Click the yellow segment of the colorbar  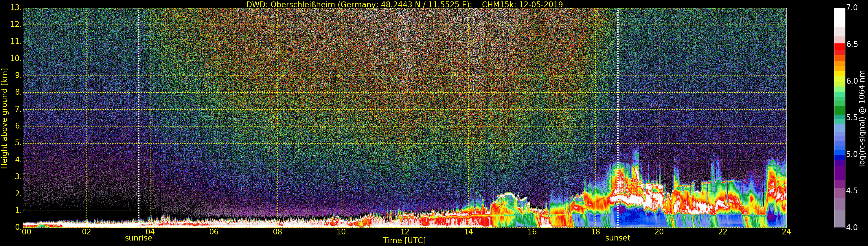[839, 74]
